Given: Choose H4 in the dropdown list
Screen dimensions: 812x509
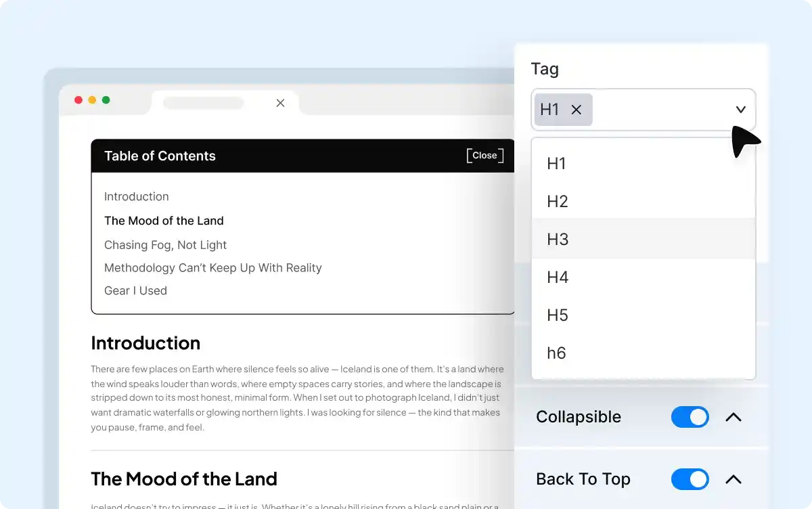Looking at the screenshot, I should click(558, 277).
